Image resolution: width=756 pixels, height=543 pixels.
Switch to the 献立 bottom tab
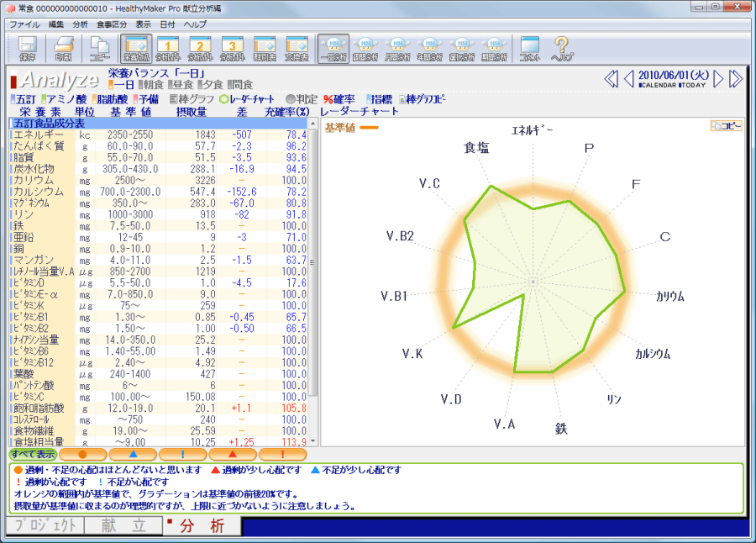tap(123, 525)
